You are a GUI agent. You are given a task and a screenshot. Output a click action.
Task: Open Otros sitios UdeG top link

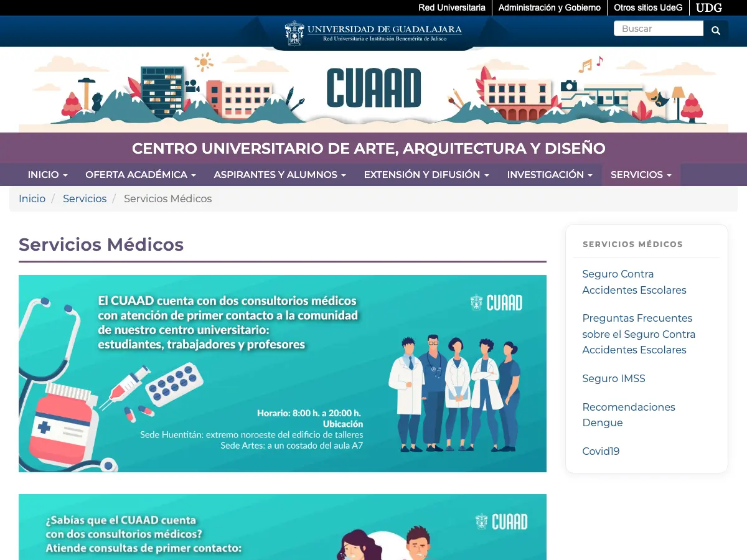coord(648,7)
